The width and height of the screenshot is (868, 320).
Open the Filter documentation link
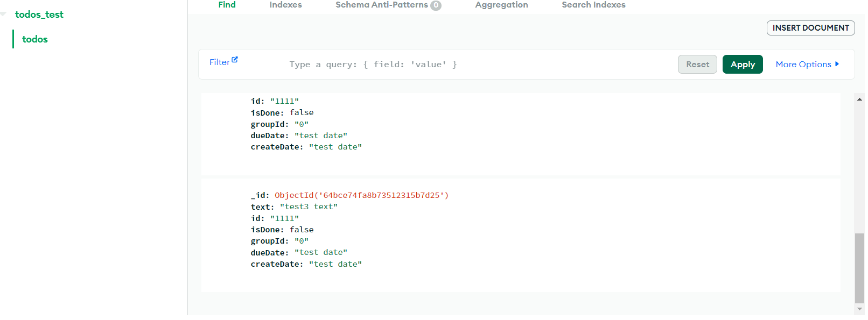click(x=220, y=62)
